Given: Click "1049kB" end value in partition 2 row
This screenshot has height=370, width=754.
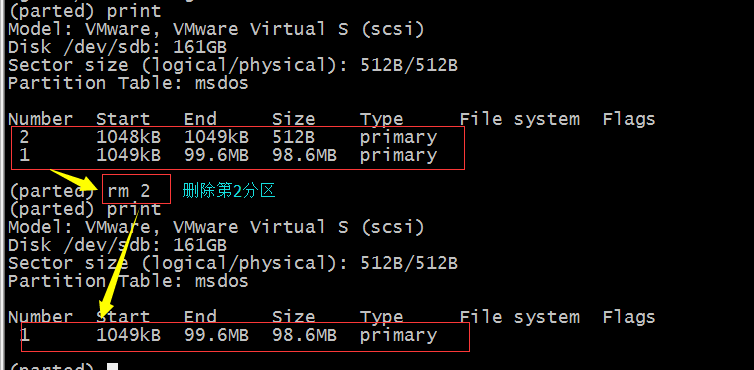Looking at the screenshot, I should (x=216, y=137).
